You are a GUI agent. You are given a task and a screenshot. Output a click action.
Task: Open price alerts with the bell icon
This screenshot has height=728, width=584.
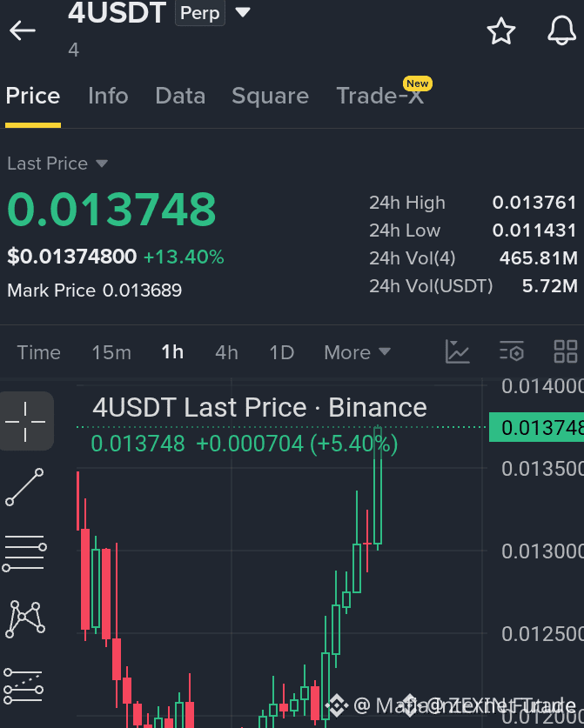point(561,30)
